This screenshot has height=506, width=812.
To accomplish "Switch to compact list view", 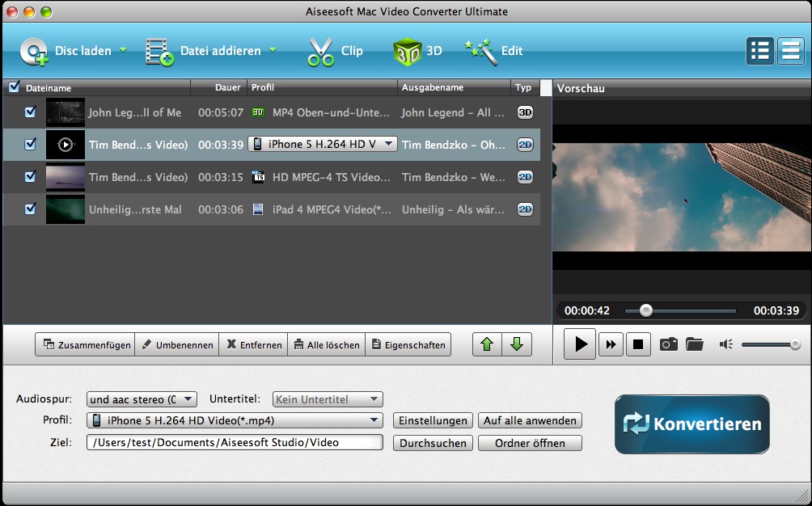I will click(x=791, y=51).
